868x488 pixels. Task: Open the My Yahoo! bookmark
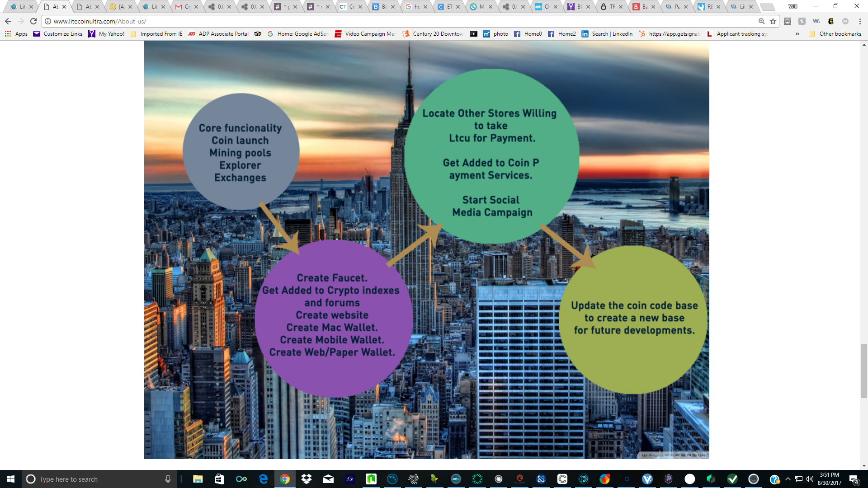click(106, 34)
